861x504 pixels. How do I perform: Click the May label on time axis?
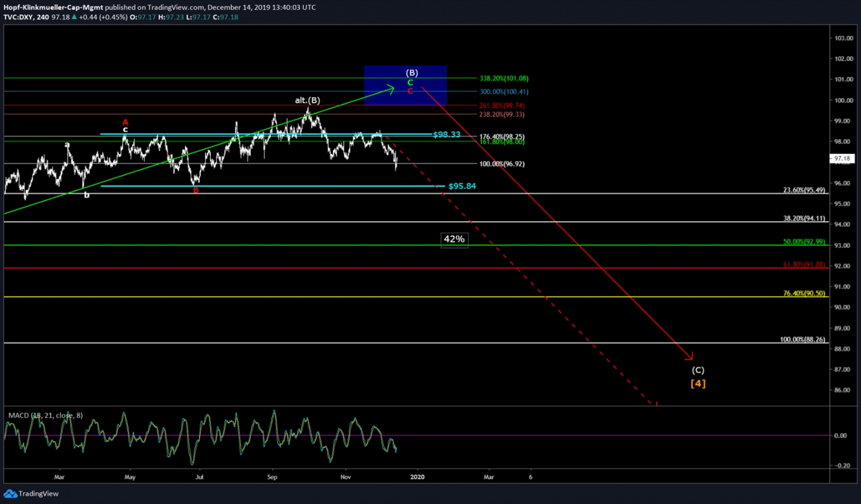131,478
